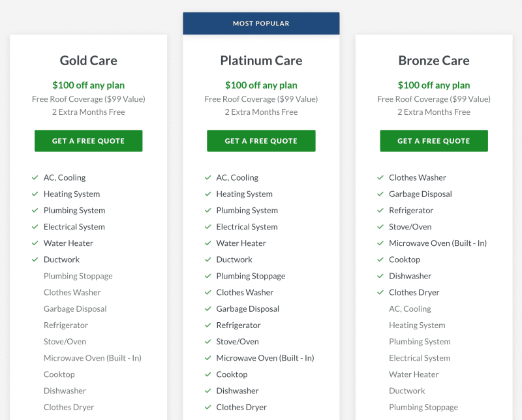
Task: Click the Bronze Care plan title
Action: [434, 61]
